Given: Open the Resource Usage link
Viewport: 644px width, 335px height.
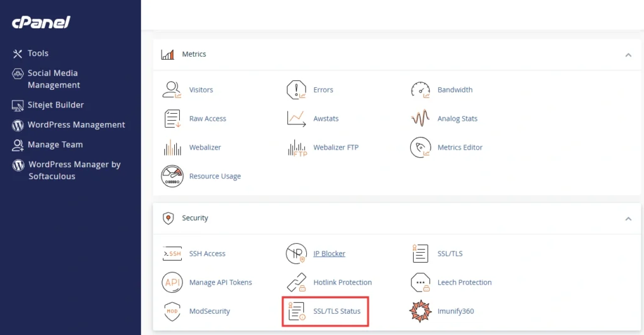Looking at the screenshot, I should 215,176.
